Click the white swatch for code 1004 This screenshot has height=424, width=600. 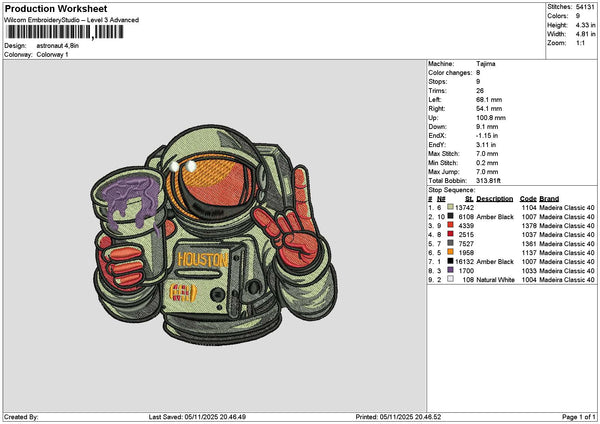pos(450,279)
